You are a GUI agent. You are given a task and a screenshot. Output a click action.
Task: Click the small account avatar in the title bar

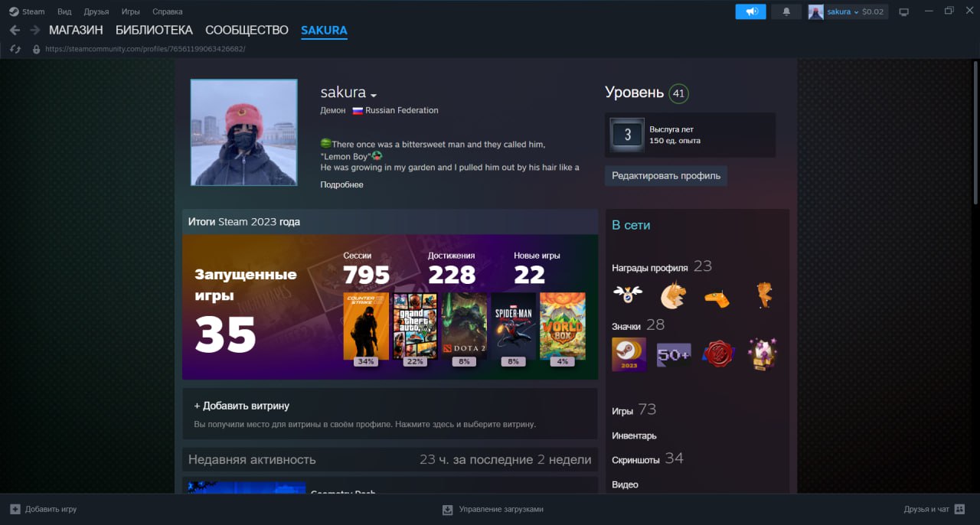tap(816, 11)
